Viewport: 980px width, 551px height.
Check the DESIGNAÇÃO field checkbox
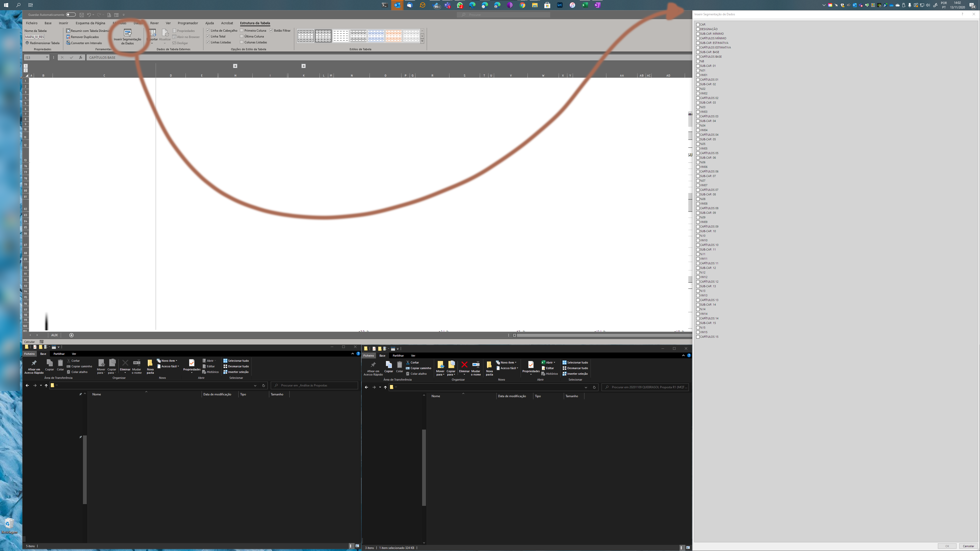point(698,29)
